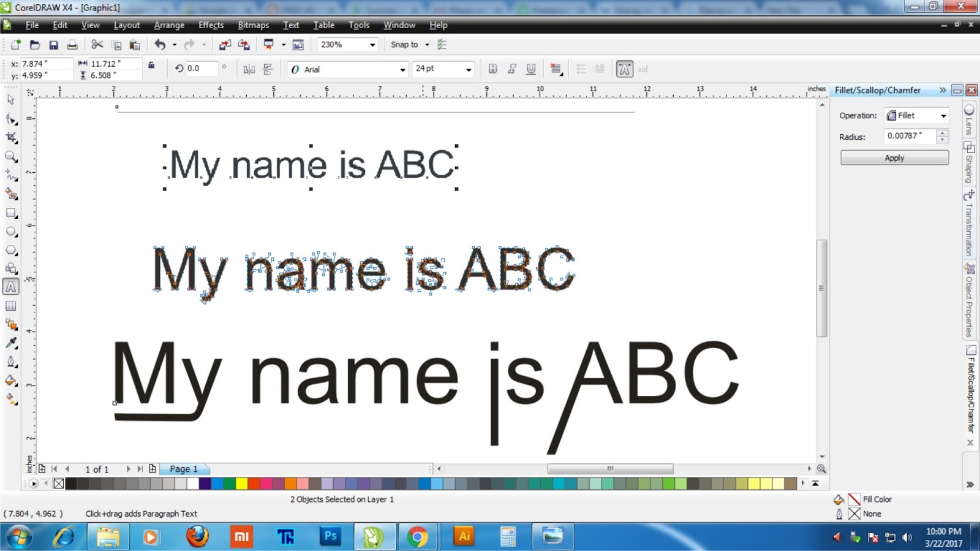The image size is (980, 551).
Task: Undo the last action
Action: [160, 45]
